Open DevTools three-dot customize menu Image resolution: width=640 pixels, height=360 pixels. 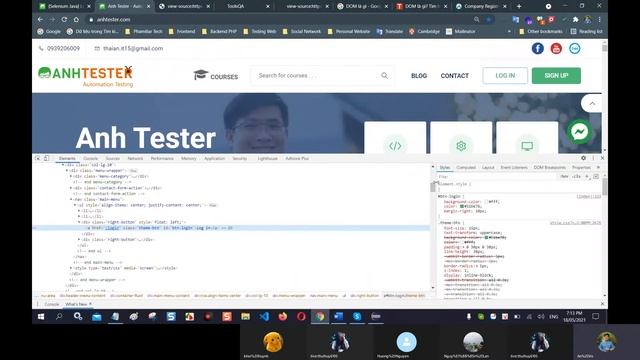[593, 158]
